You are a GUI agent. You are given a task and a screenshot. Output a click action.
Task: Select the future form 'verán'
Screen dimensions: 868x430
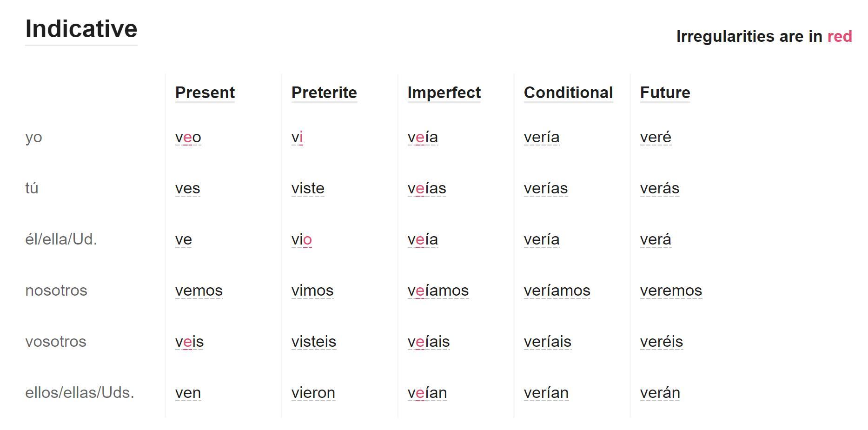click(660, 393)
